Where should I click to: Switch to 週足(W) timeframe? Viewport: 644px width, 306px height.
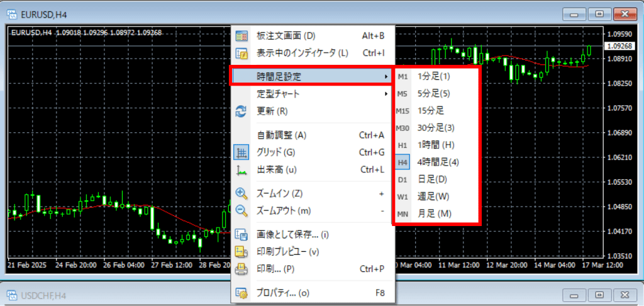(436, 197)
